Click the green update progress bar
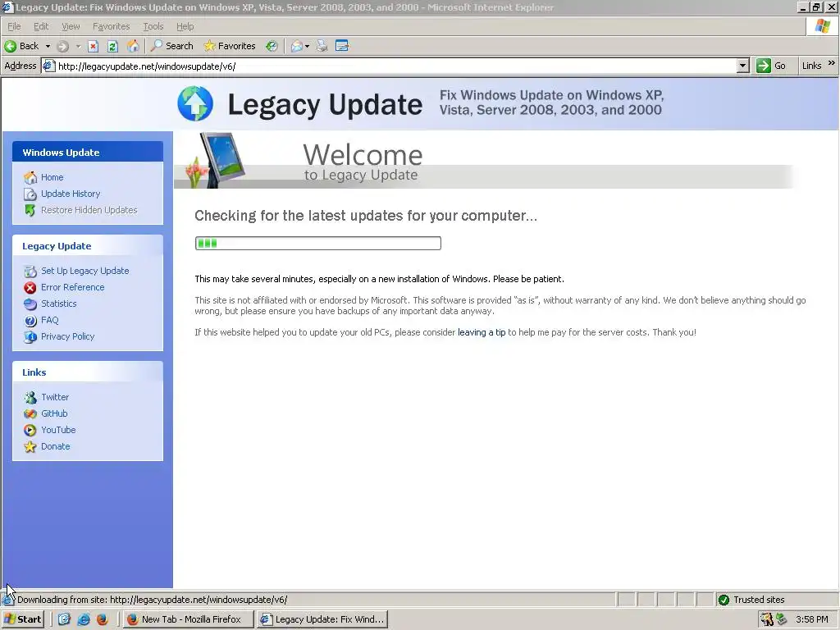This screenshot has width=840, height=630. pyautogui.click(x=317, y=243)
